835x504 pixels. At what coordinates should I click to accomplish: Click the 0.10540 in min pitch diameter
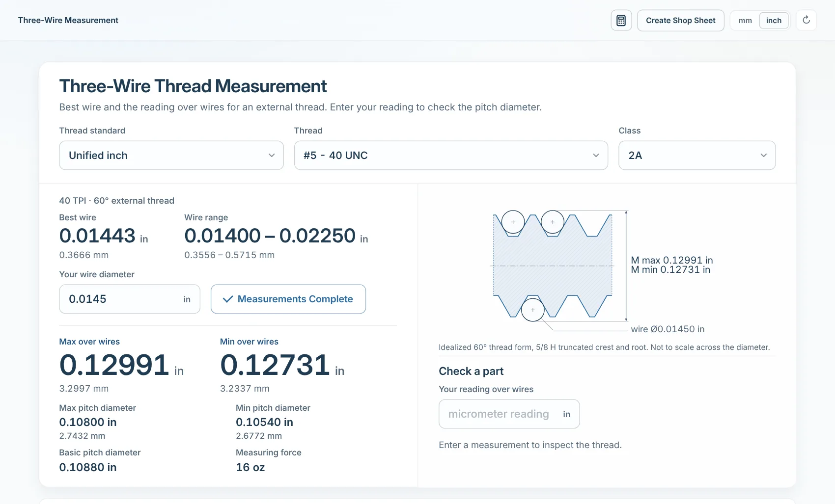click(x=264, y=422)
